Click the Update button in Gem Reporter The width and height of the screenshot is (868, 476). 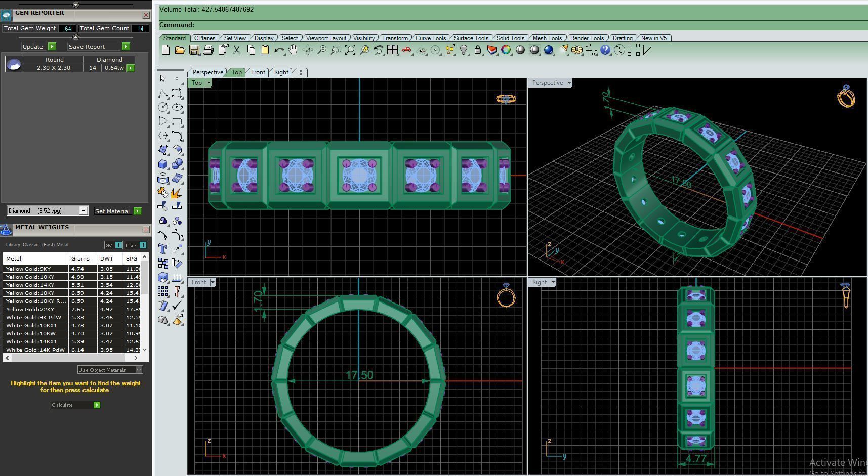pos(38,46)
